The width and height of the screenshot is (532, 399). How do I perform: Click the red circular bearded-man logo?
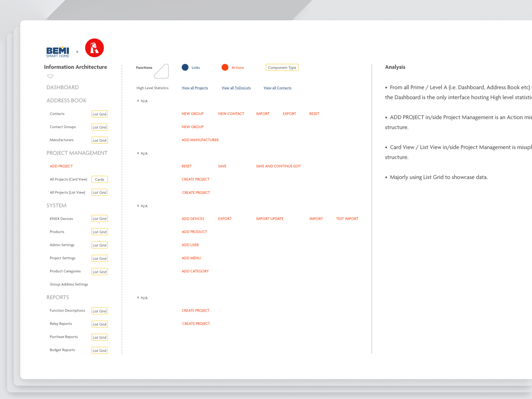94,48
